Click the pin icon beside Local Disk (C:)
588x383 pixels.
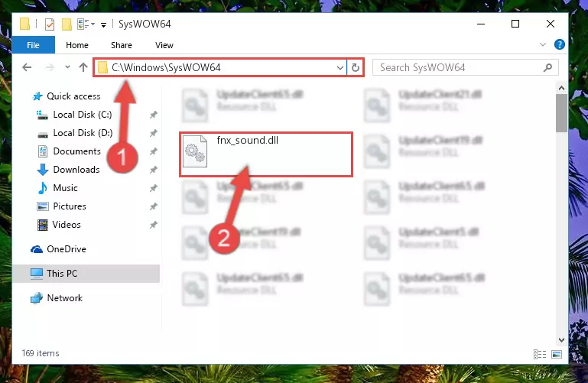(154, 115)
